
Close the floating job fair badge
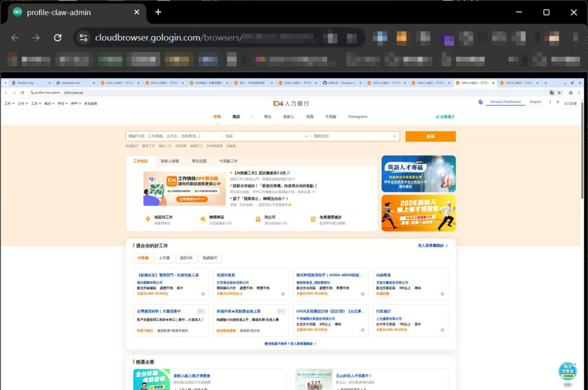574,365
